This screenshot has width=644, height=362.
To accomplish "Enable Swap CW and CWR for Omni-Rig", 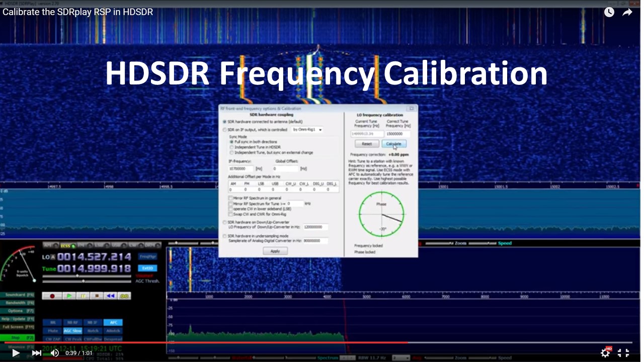I will 230,214.
